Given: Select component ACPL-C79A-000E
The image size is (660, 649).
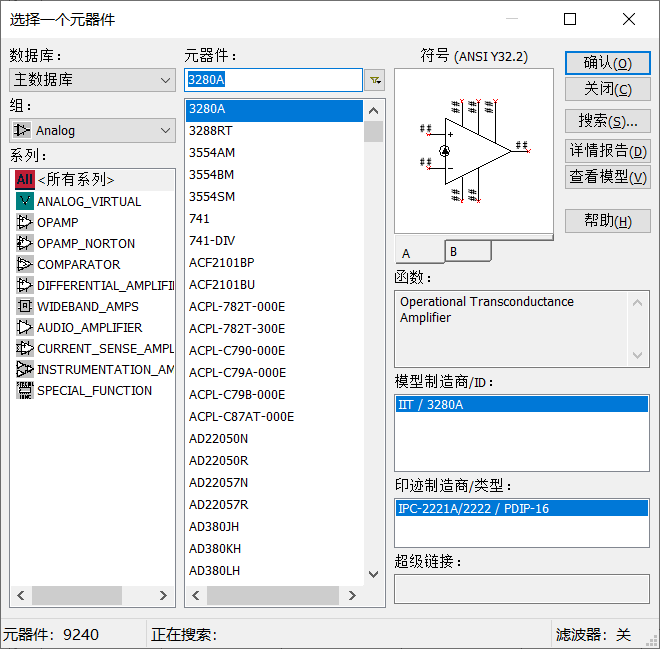Looking at the screenshot, I should point(274,373).
